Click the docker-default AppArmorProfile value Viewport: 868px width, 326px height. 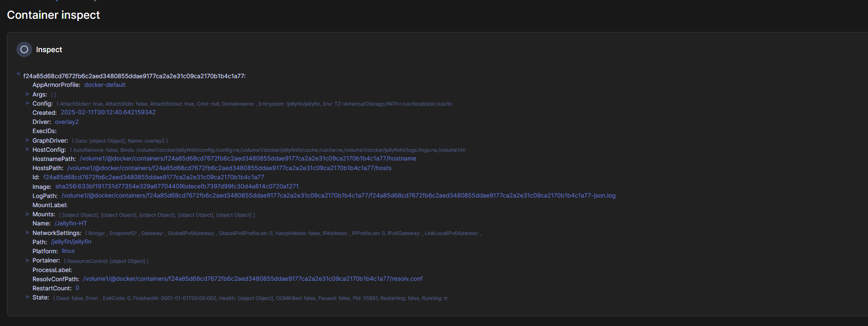pyautogui.click(x=104, y=85)
